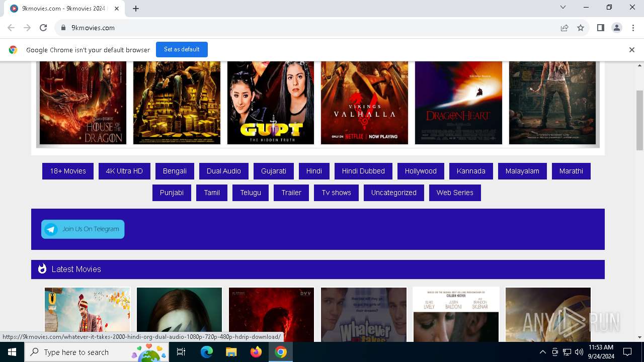Open the Chrome profile menu
The width and height of the screenshot is (644, 362).
pyautogui.click(x=616, y=28)
